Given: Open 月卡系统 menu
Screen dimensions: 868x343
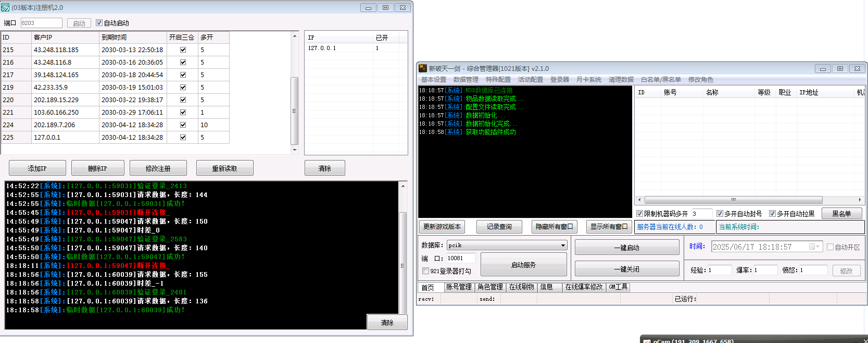Looking at the screenshot, I should click(589, 80).
